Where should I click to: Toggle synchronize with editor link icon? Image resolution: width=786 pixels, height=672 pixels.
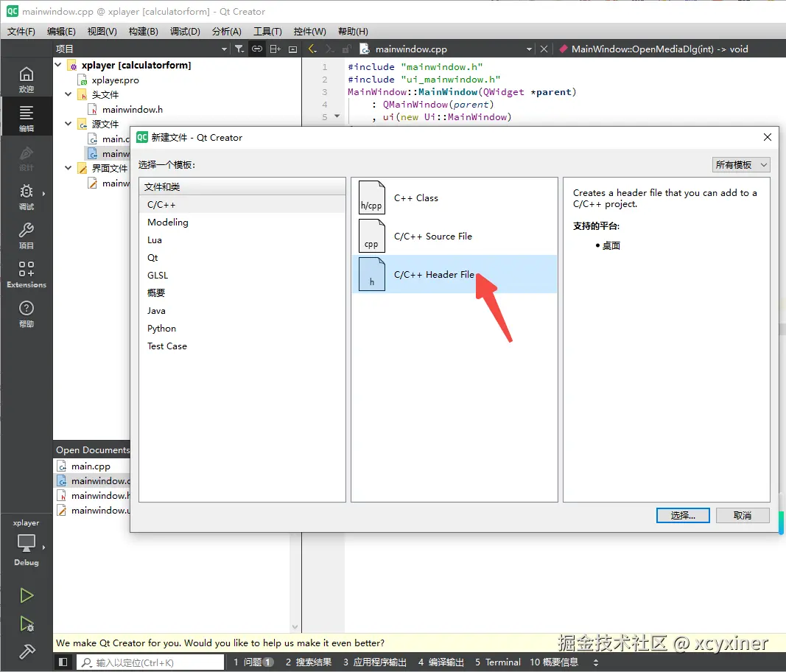256,49
